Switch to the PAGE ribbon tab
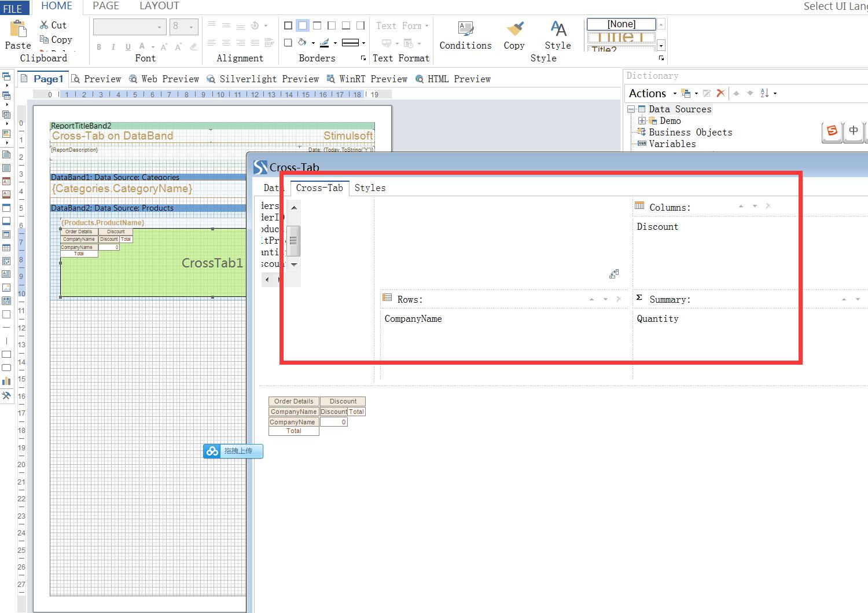This screenshot has height=613, width=868. 106,6
